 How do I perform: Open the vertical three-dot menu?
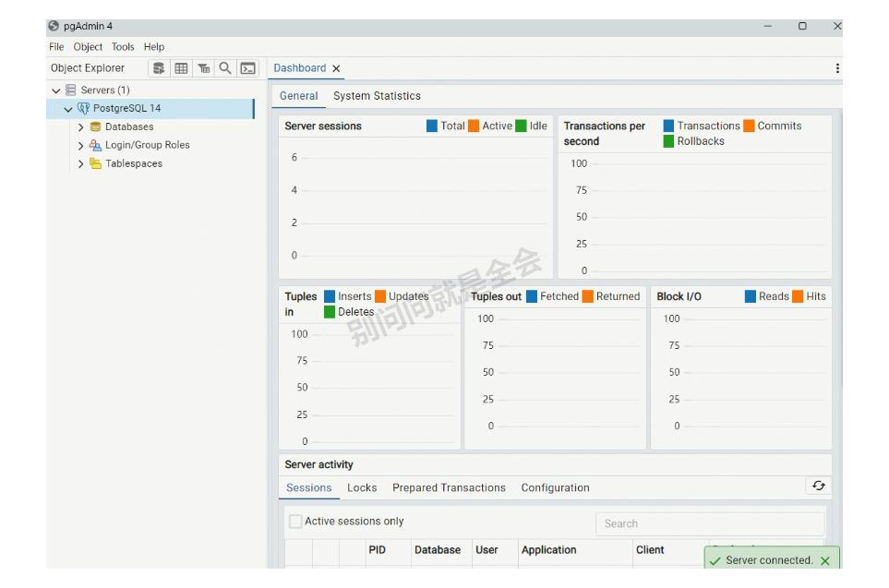pyautogui.click(x=837, y=68)
